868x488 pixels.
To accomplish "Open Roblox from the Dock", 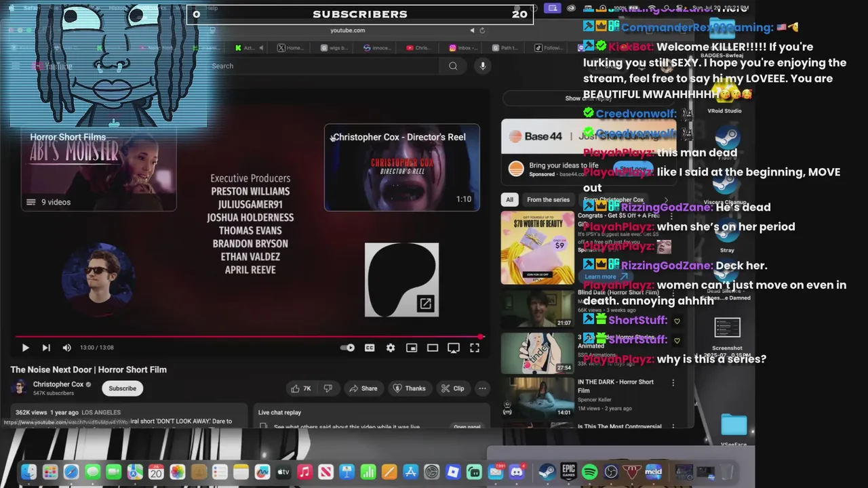I will click(x=453, y=472).
